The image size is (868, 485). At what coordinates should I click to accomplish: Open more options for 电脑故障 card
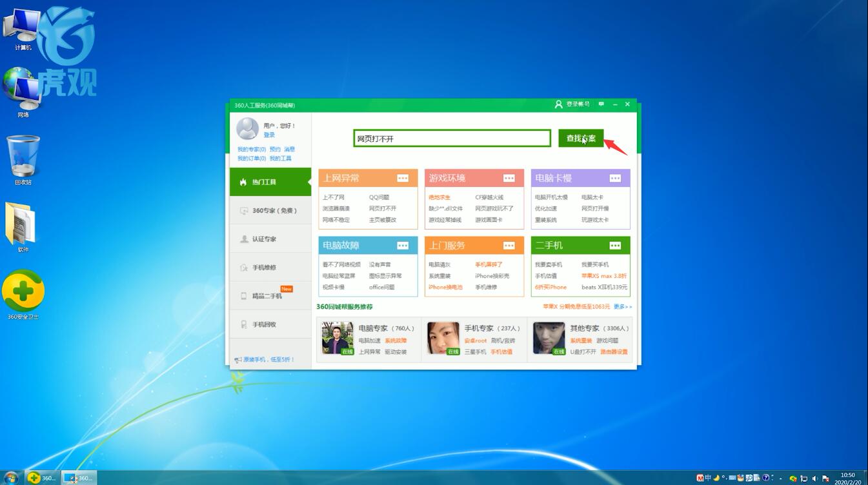click(403, 246)
